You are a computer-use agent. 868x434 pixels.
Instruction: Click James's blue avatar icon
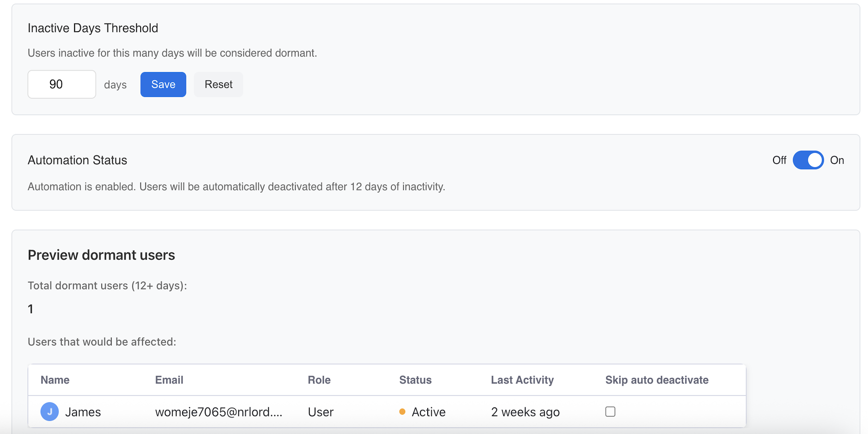(49, 412)
